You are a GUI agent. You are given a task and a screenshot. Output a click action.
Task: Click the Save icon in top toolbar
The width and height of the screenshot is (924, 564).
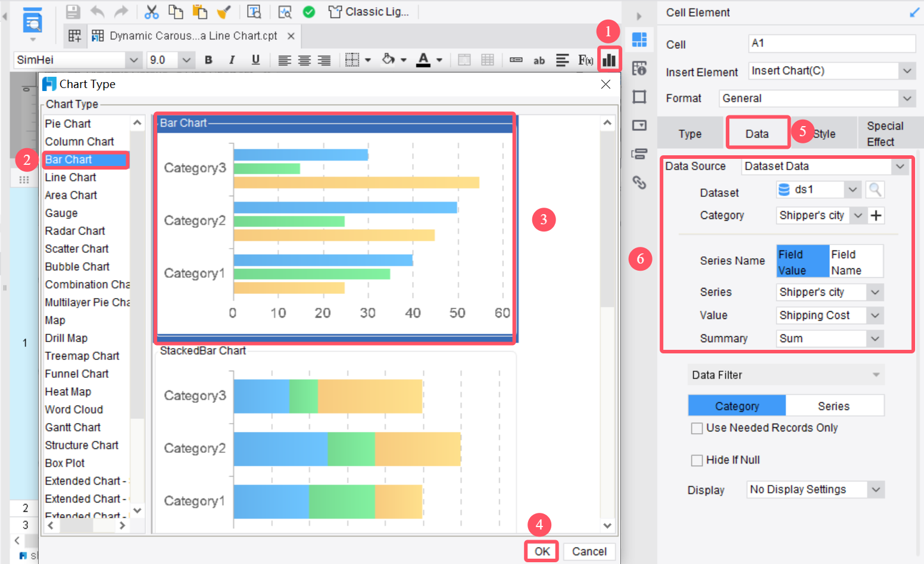point(73,12)
